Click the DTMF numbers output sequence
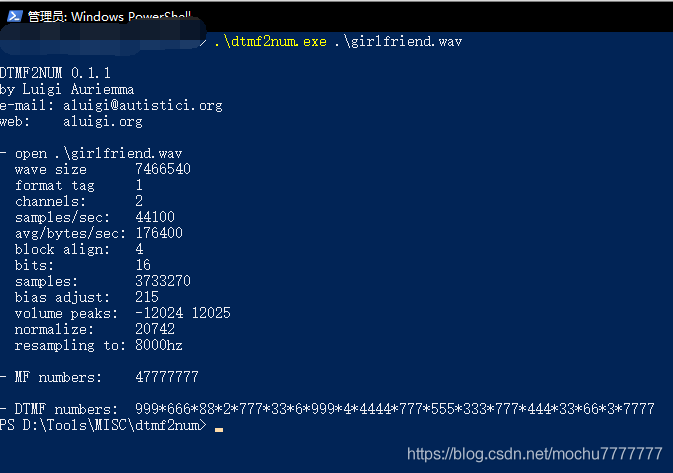The image size is (673, 473). point(394,409)
